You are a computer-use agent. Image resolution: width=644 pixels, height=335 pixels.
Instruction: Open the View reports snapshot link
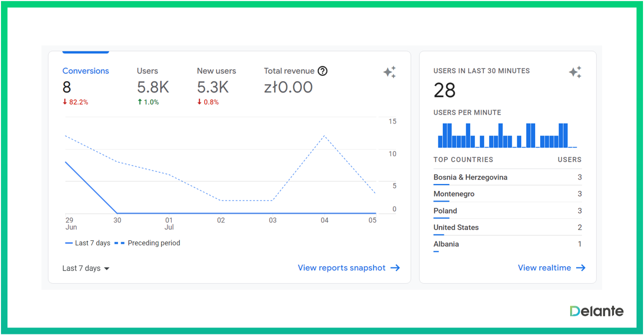point(341,268)
